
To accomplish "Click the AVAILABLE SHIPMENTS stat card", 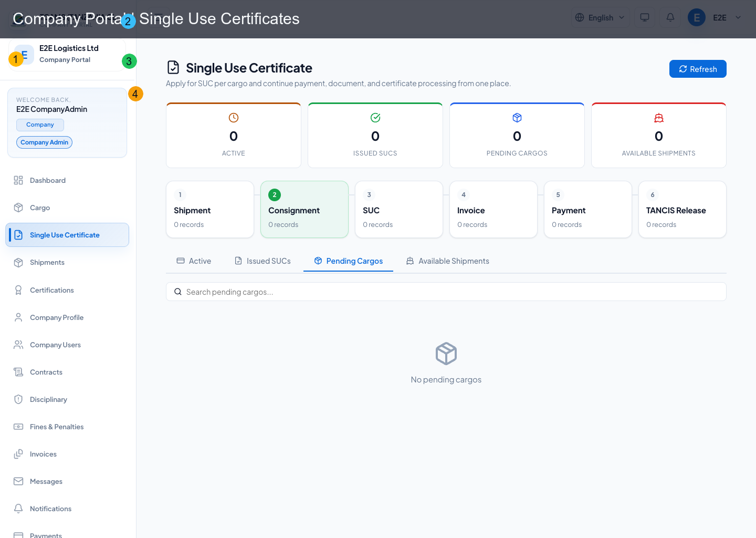I will click(x=659, y=135).
